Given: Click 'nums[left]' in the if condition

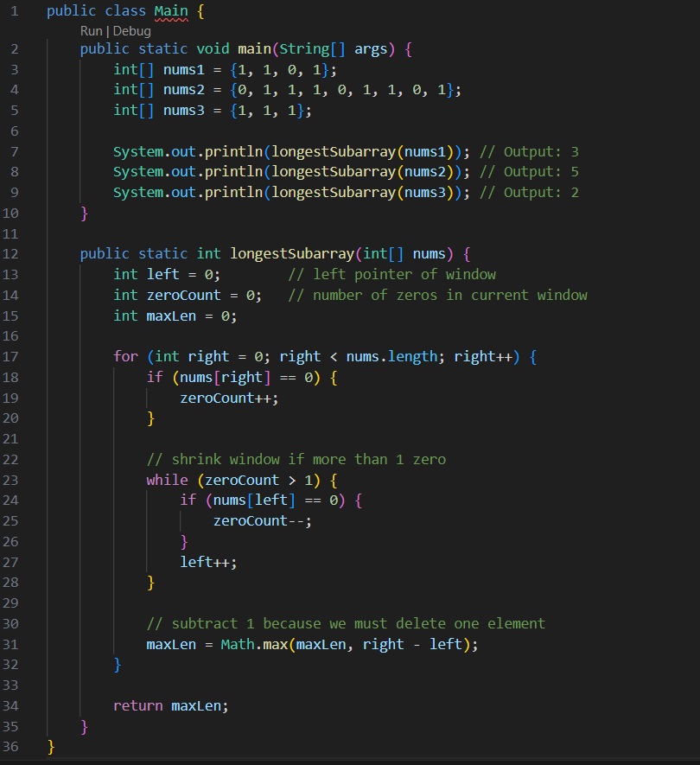Looking at the screenshot, I should click(254, 500).
